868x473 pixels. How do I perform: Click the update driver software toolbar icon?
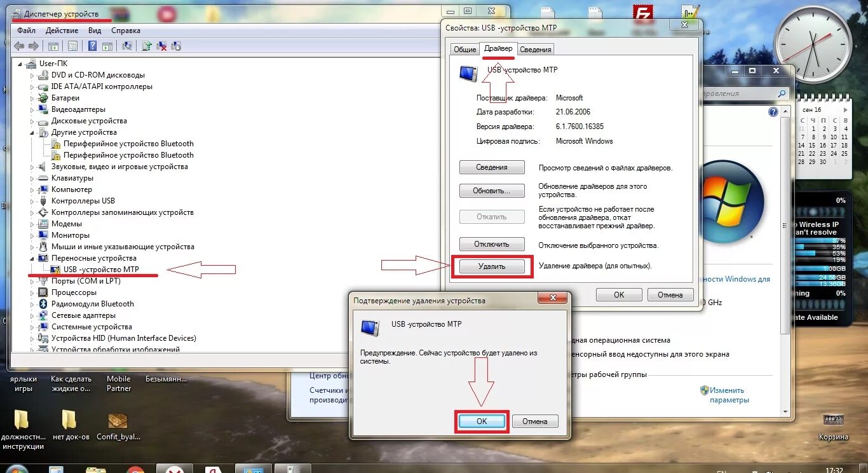[x=147, y=46]
